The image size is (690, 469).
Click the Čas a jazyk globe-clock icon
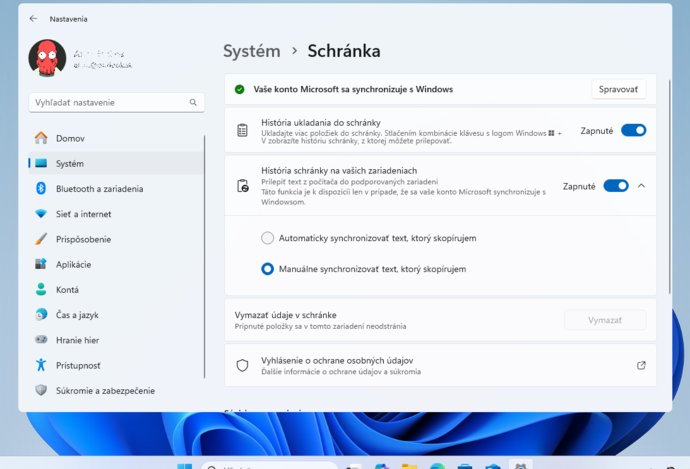coord(41,315)
